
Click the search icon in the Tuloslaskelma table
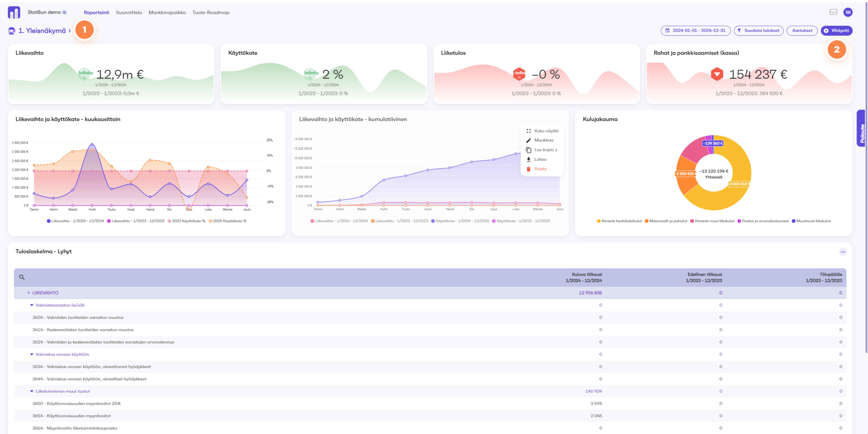tap(22, 277)
